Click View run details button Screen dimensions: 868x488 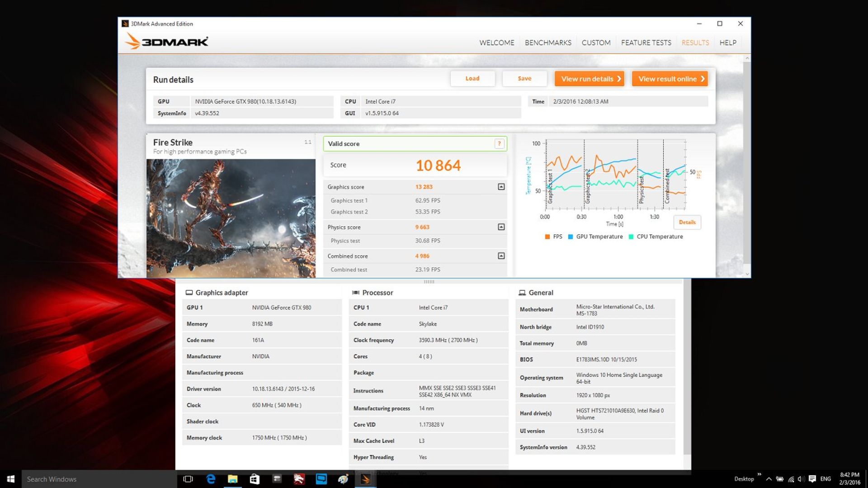(x=590, y=79)
